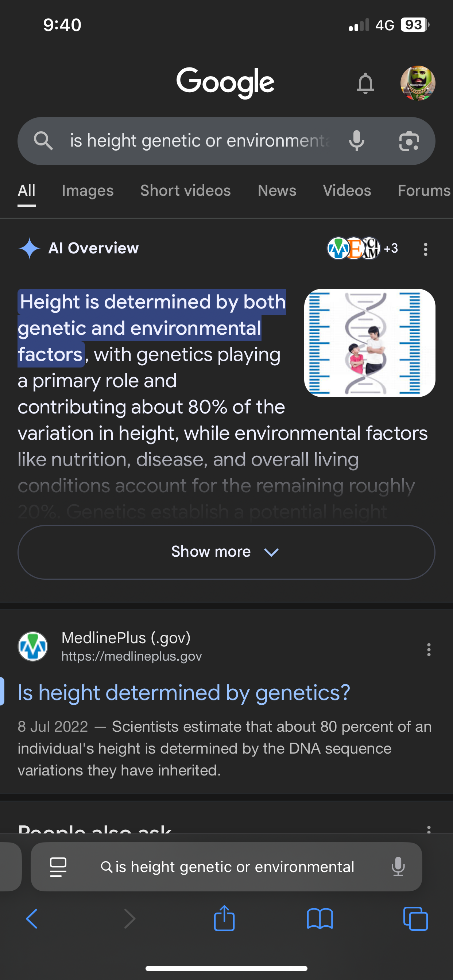Switch to the Images tab
Image resolution: width=453 pixels, height=980 pixels.
[x=88, y=191]
